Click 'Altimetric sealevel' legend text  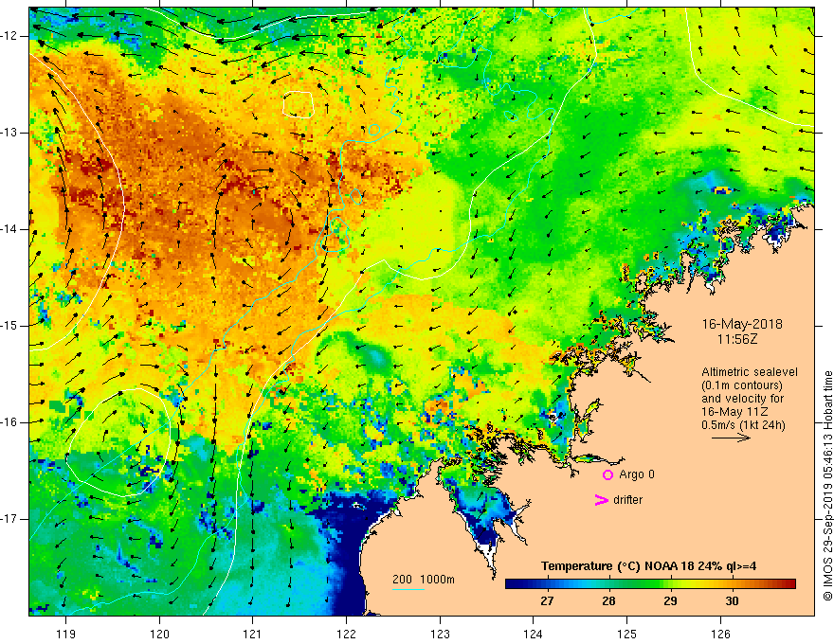coord(750,372)
